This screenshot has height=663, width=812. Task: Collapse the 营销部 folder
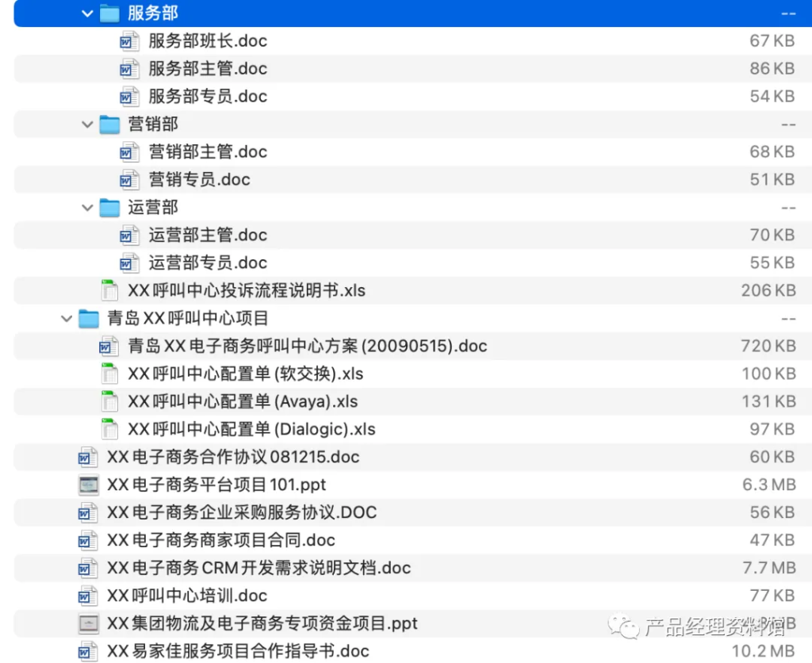87,124
